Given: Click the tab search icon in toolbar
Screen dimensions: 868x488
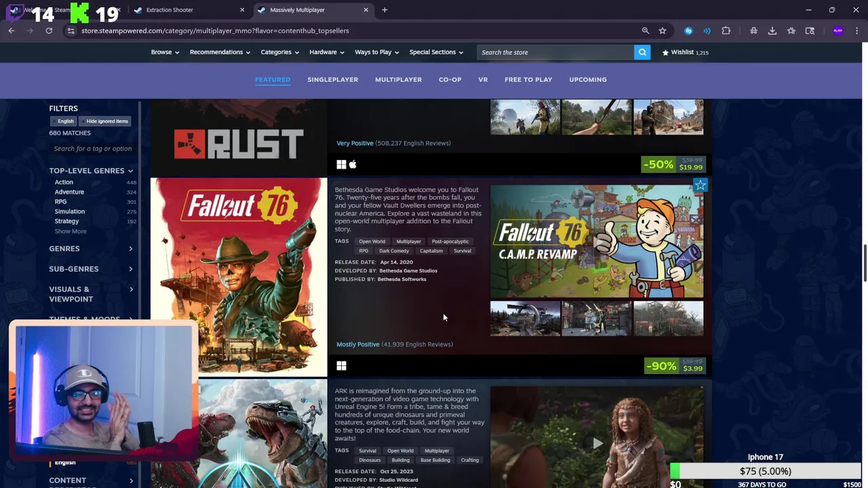Looking at the screenshot, I should pyautogui.click(x=810, y=30).
